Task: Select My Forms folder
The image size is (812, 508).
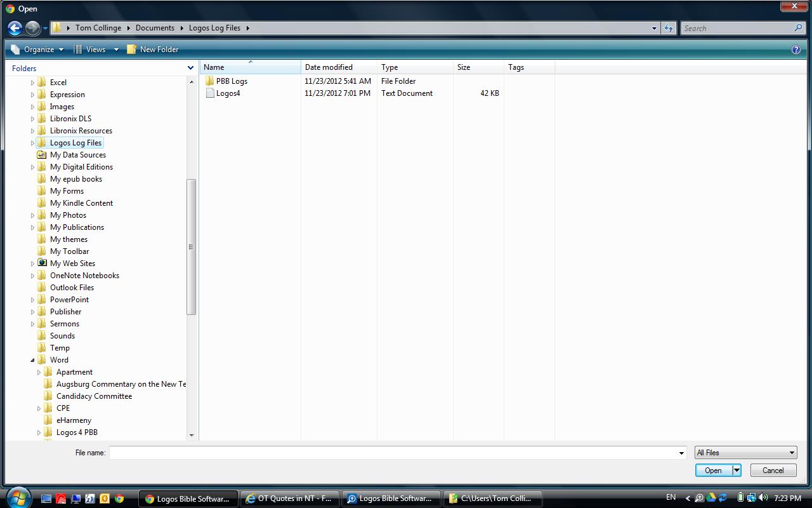Action: pyautogui.click(x=67, y=191)
